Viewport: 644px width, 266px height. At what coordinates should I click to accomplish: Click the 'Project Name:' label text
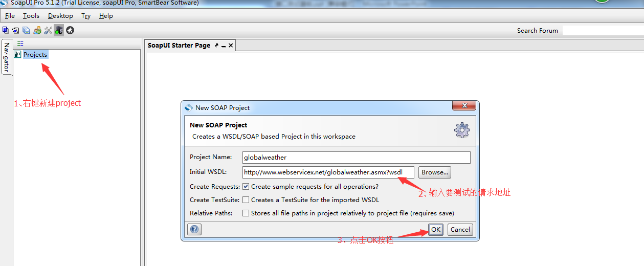(211, 157)
